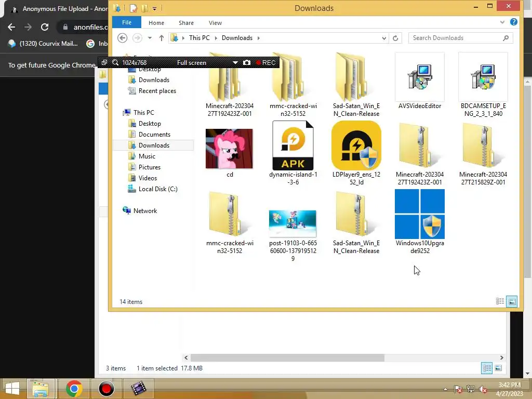Screen dimensions: 532x399
Task: Go back in Explorer navigation
Action: click(123, 37)
